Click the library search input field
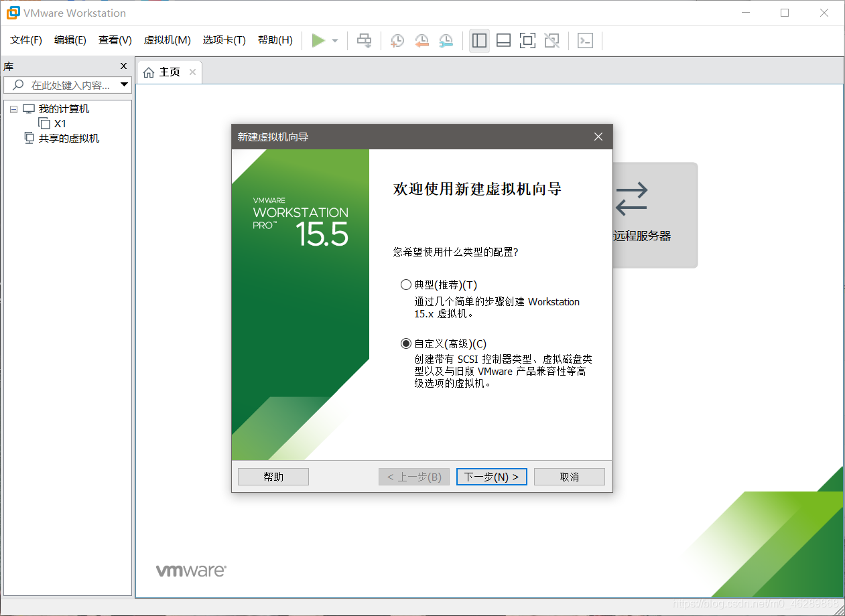The width and height of the screenshot is (845, 616). (68, 85)
